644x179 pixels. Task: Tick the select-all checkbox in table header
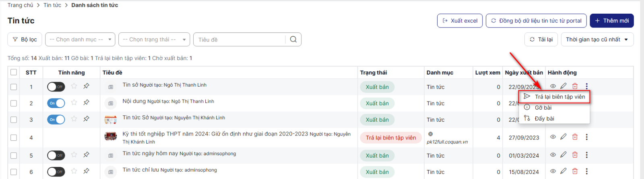14,72
